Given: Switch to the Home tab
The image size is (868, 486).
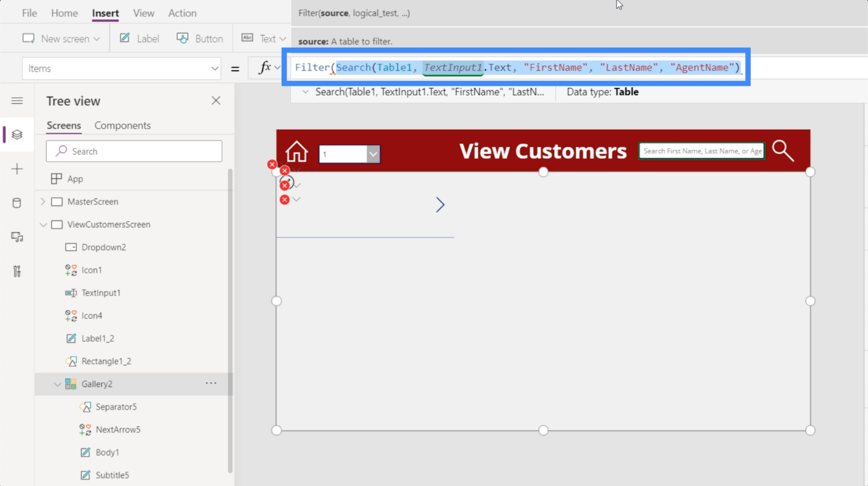Looking at the screenshot, I should [64, 13].
